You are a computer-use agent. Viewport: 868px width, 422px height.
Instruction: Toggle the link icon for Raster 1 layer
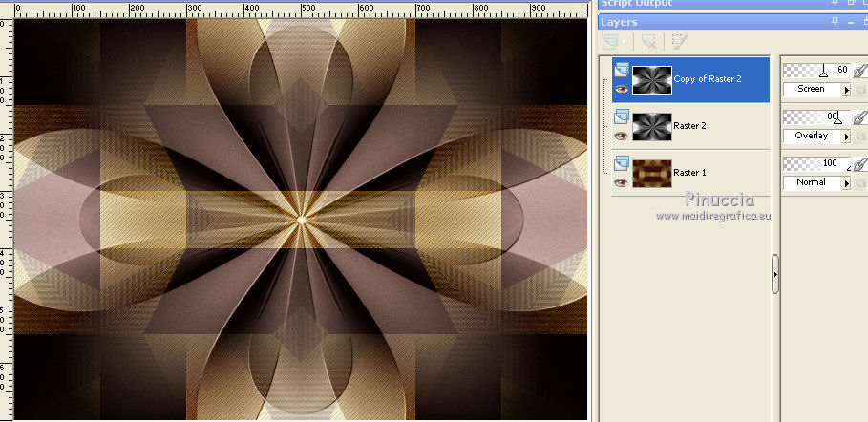tap(859, 163)
